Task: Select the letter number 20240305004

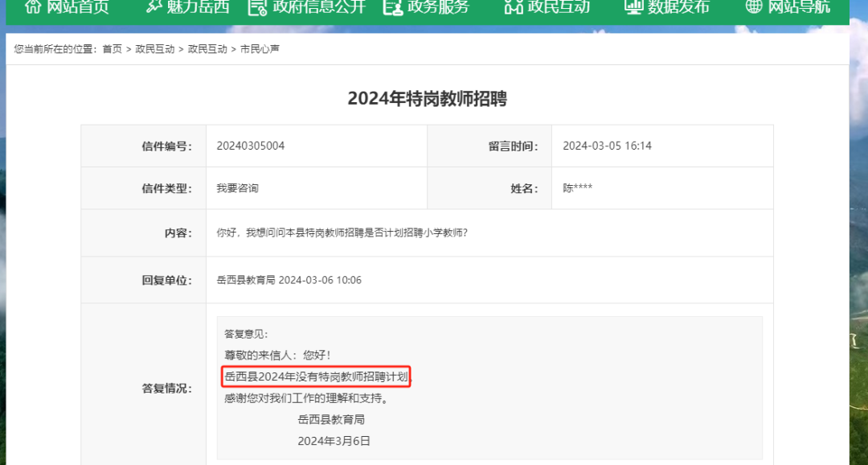Action: coord(251,146)
